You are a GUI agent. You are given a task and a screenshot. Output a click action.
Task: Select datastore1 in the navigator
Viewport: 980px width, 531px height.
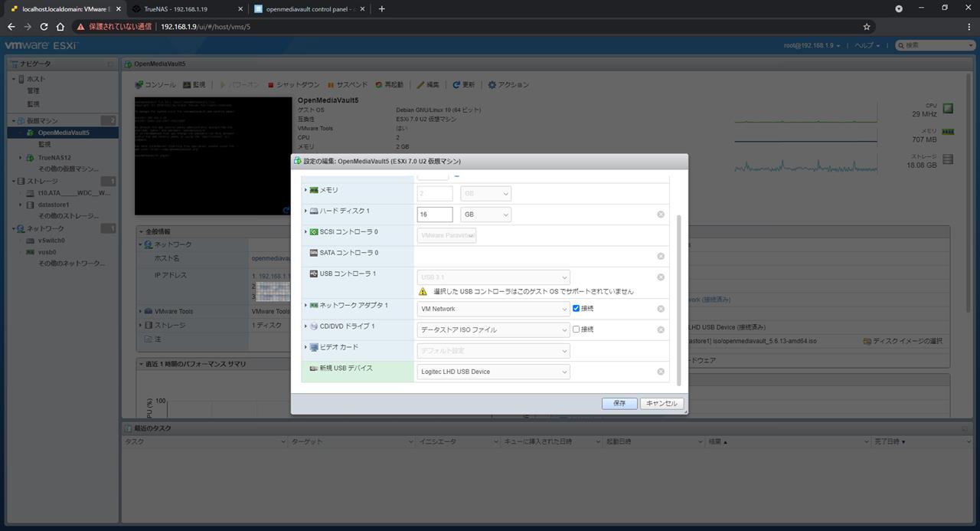click(54, 205)
